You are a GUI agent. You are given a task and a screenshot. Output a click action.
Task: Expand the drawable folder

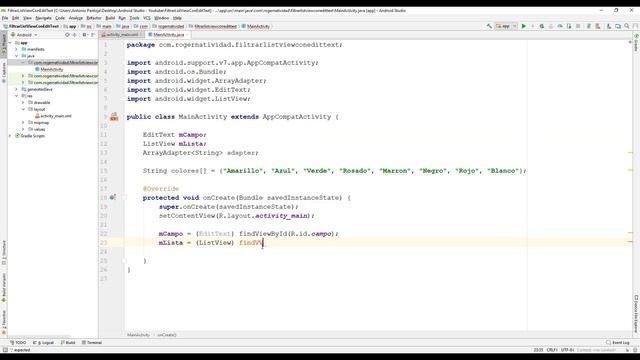tap(23, 102)
